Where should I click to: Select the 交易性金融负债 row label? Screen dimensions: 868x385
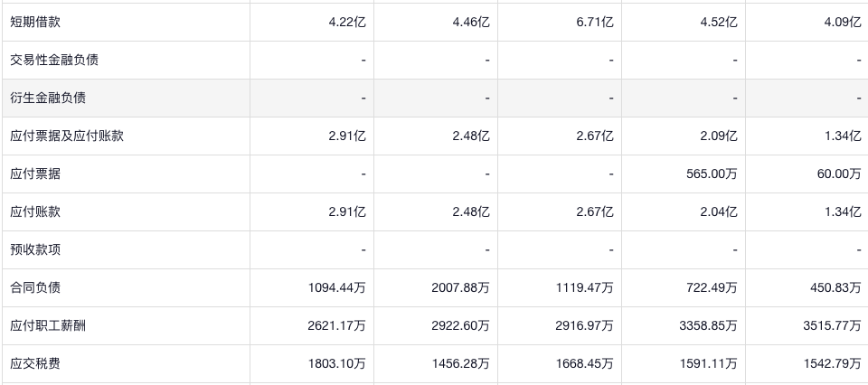click(53, 61)
